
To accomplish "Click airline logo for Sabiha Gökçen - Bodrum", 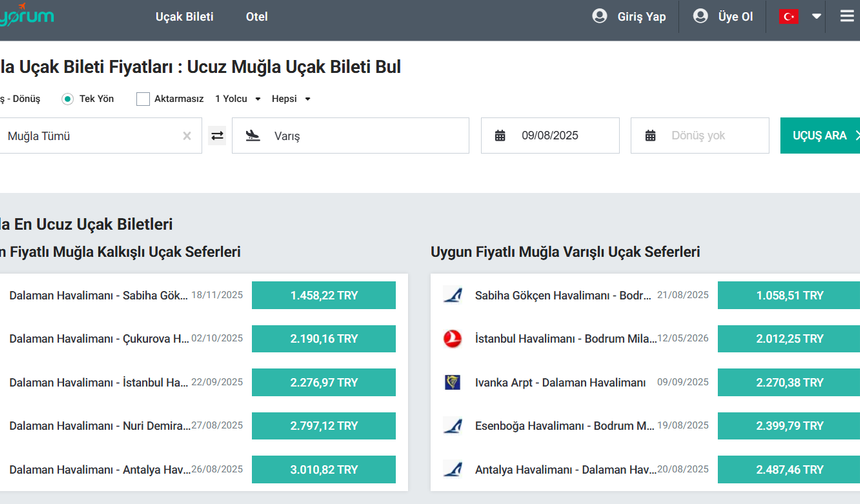I will (x=453, y=295).
